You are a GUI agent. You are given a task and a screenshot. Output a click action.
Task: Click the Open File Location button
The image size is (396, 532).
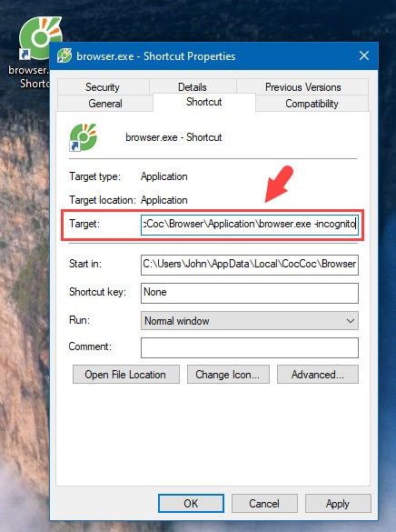[125, 375]
